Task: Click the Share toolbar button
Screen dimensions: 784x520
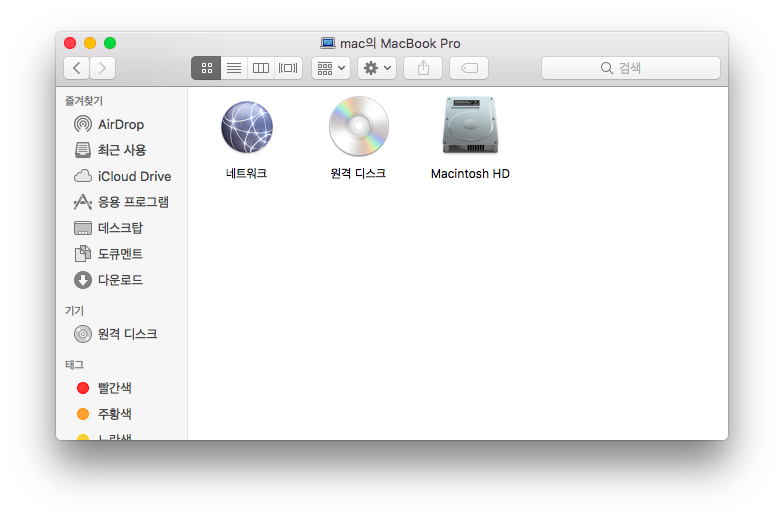Action: click(423, 68)
